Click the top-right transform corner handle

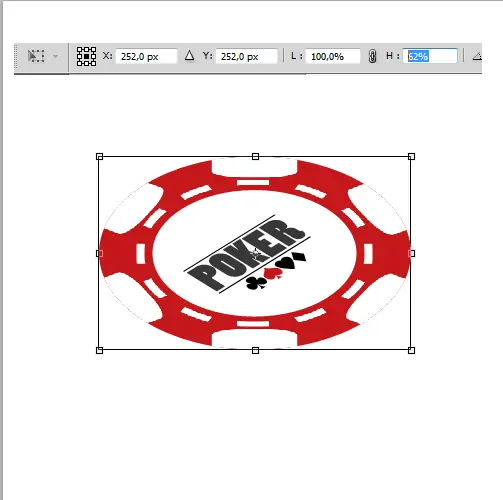(x=411, y=156)
